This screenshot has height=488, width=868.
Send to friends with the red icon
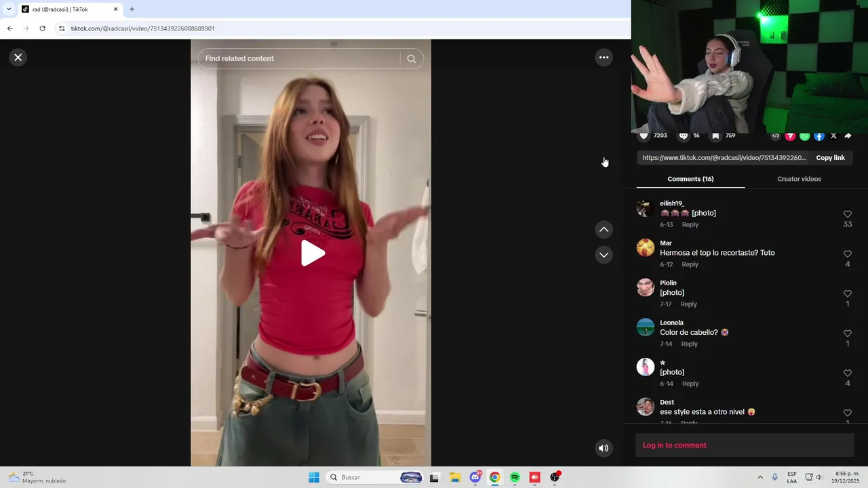(790, 136)
